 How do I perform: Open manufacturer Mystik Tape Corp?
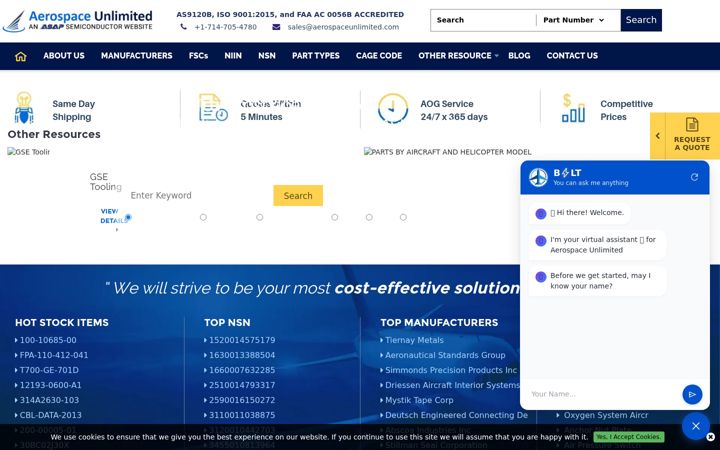[419, 400]
